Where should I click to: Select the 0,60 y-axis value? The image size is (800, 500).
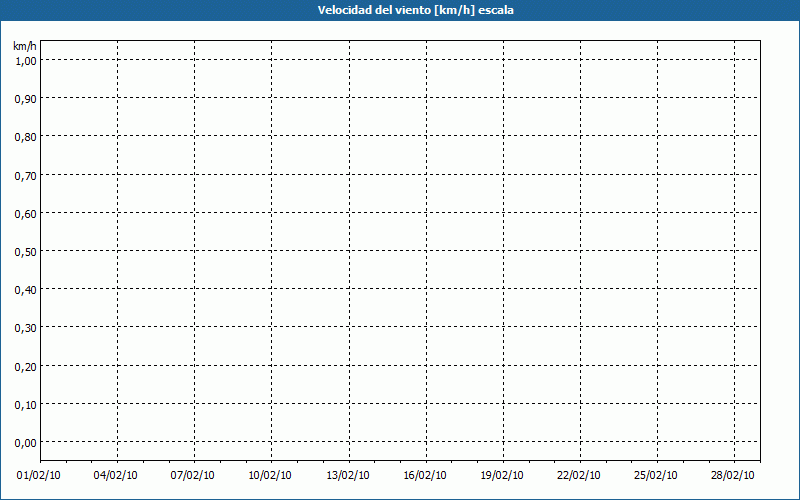[x=26, y=214]
